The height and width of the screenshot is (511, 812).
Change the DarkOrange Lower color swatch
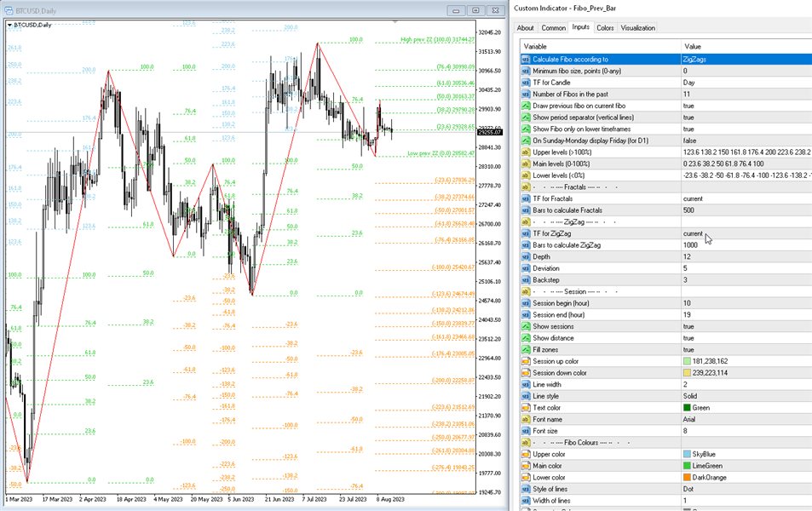pos(687,477)
